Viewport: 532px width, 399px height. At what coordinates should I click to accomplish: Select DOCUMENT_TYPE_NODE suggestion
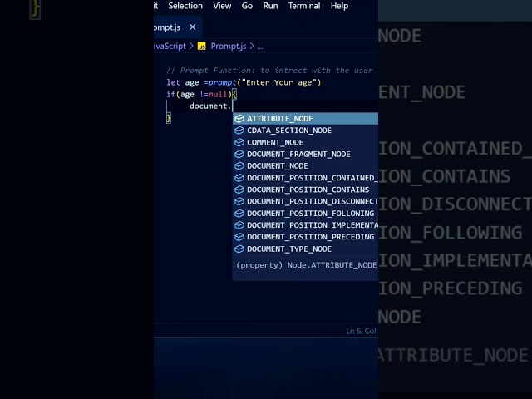[305, 249]
